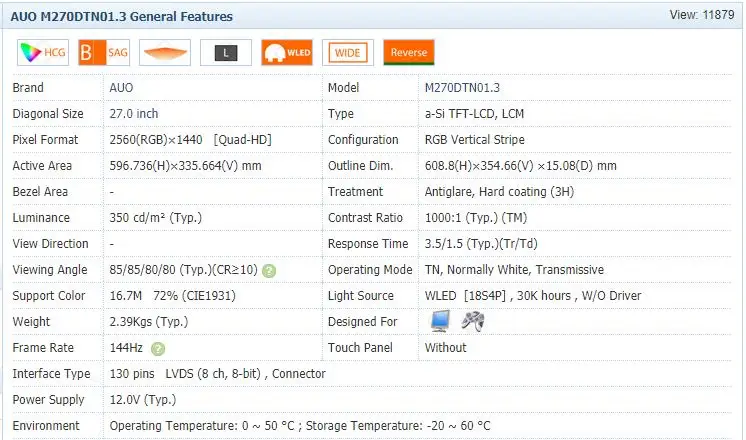Click the Touch Panel label
This screenshot has height=440, width=746.
[360, 348]
